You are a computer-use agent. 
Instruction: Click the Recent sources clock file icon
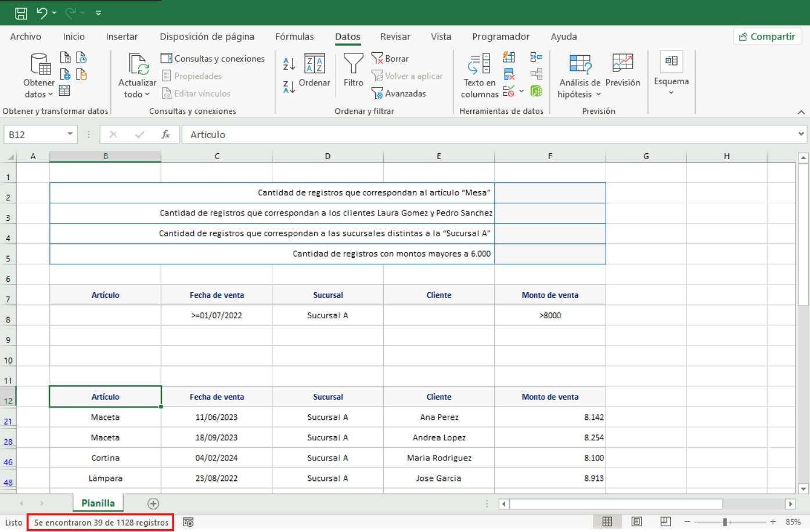pyautogui.click(x=82, y=57)
